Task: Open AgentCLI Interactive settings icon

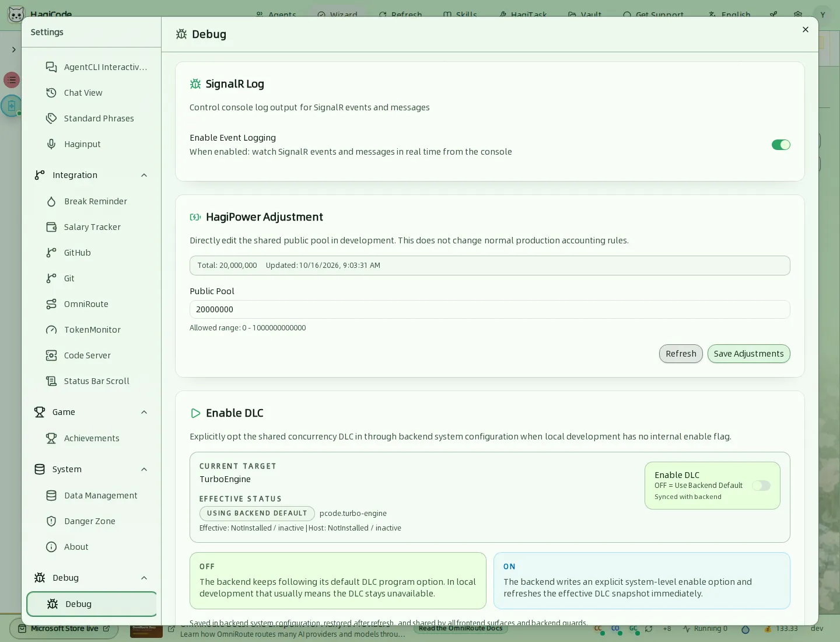Action: (x=51, y=67)
